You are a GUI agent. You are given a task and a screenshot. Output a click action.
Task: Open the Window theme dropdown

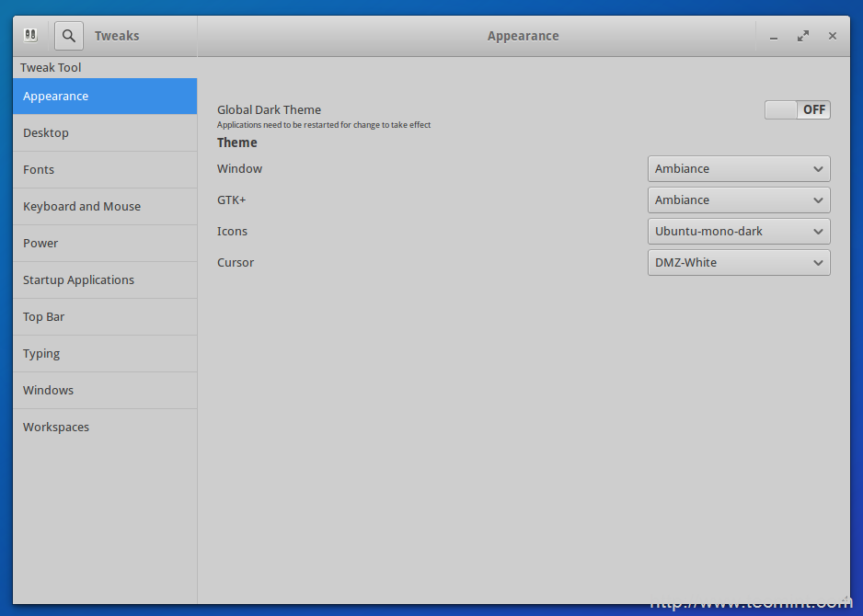(739, 169)
